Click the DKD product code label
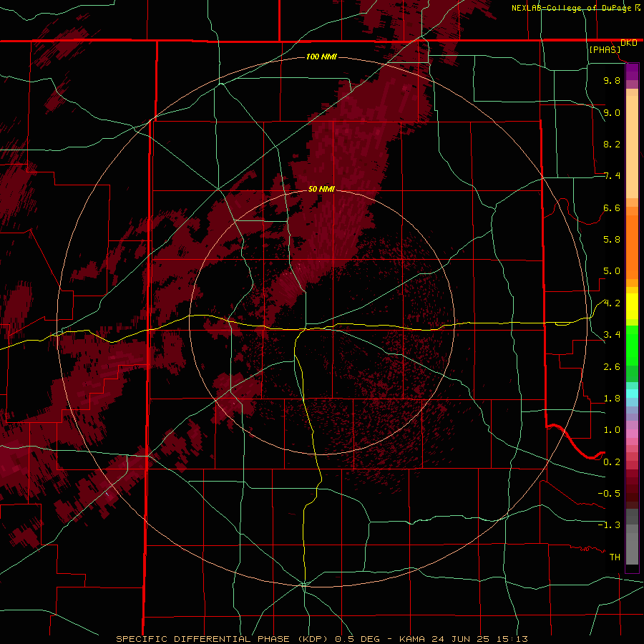This screenshot has width=644, height=644. point(629,43)
